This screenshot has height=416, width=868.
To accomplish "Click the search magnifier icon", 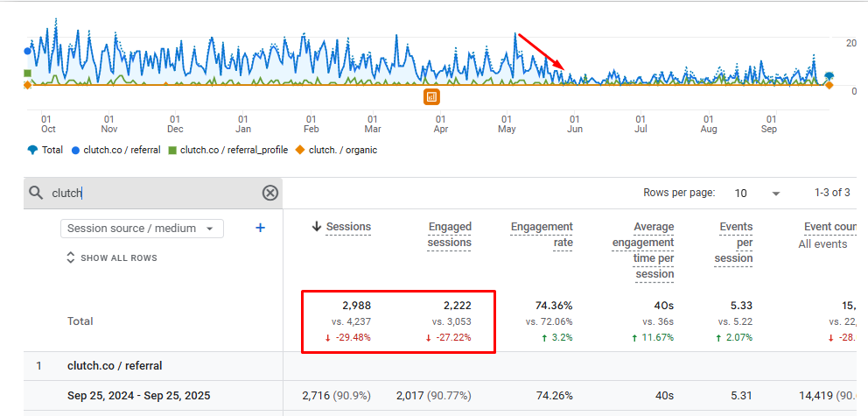I will click(36, 194).
